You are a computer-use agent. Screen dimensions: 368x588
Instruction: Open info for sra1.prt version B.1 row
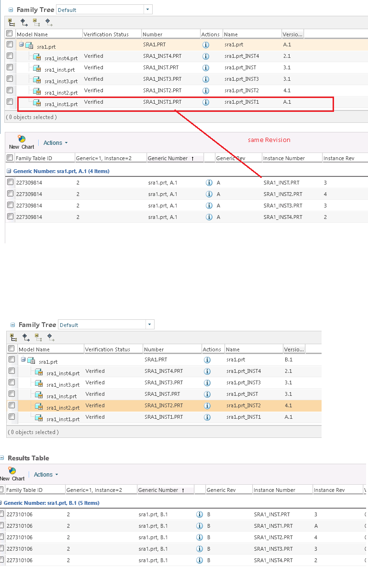coord(207,360)
